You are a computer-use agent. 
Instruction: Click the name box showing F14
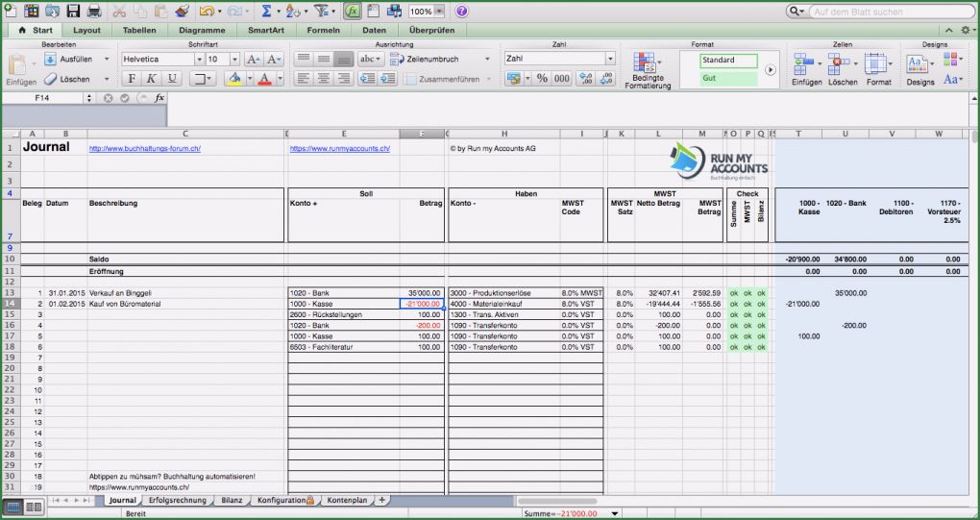pyautogui.click(x=42, y=98)
